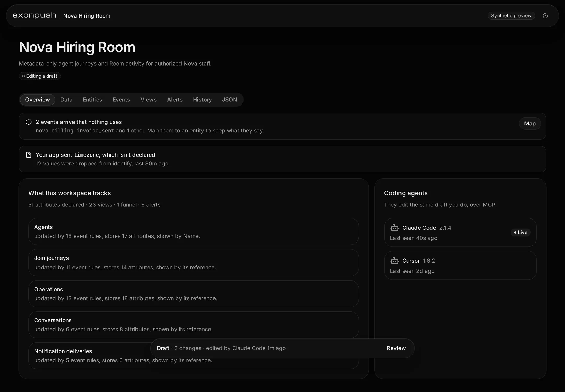This screenshot has width=565, height=392.
Task: Click the large Nova Hiring Room page title
Action: pos(77,47)
